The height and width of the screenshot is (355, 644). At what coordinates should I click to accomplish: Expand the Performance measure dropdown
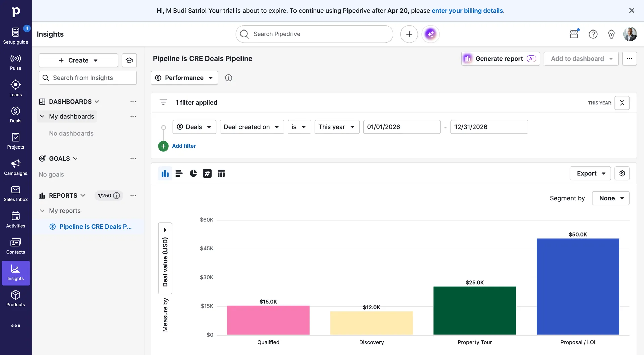[184, 78]
